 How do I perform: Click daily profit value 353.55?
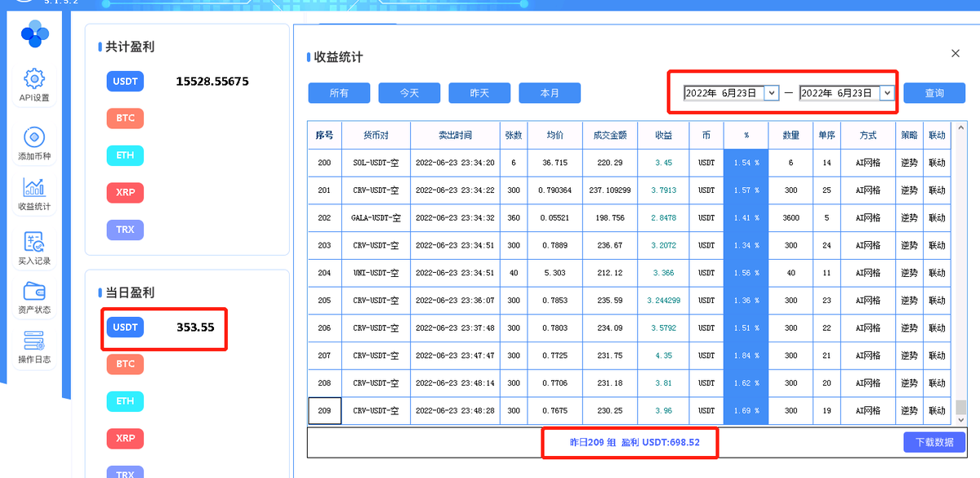pyautogui.click(x=195, y=328)
